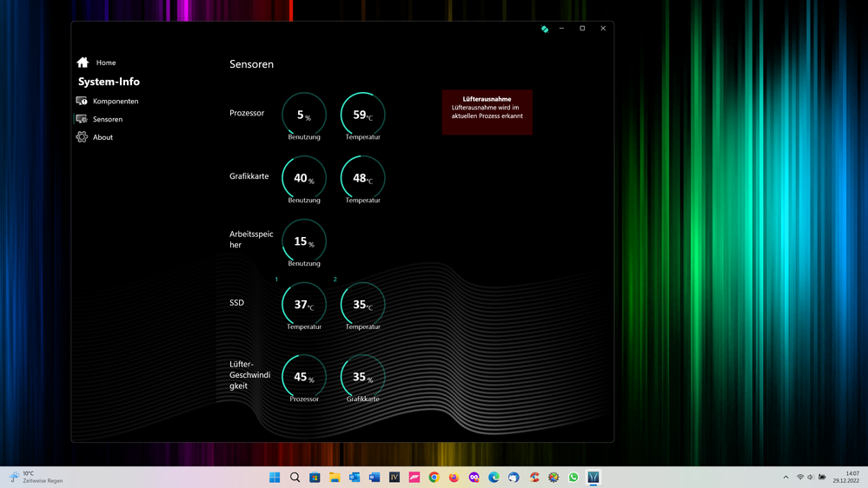The image size is (868, 488).
Task: Expand the system tray hidden icons chevron
Action: pos(785,478)
